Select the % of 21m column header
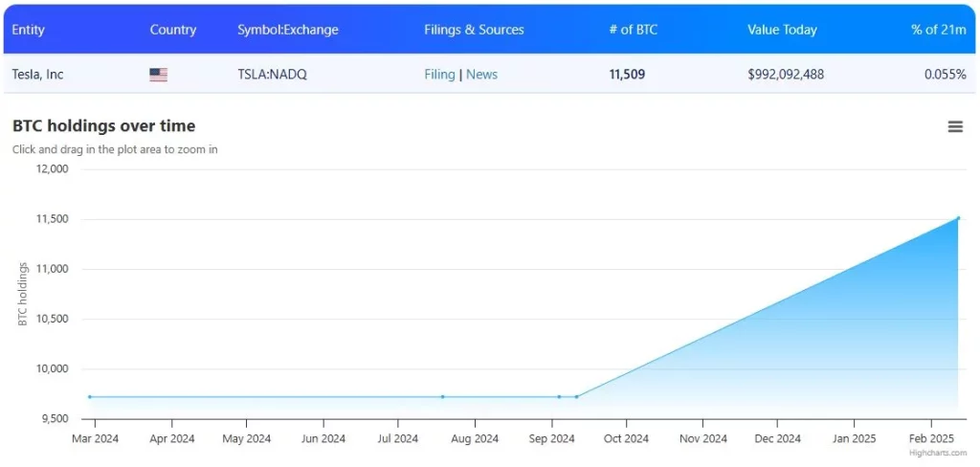The height and width of the screenshot is (467, 980). coord(938,30)
